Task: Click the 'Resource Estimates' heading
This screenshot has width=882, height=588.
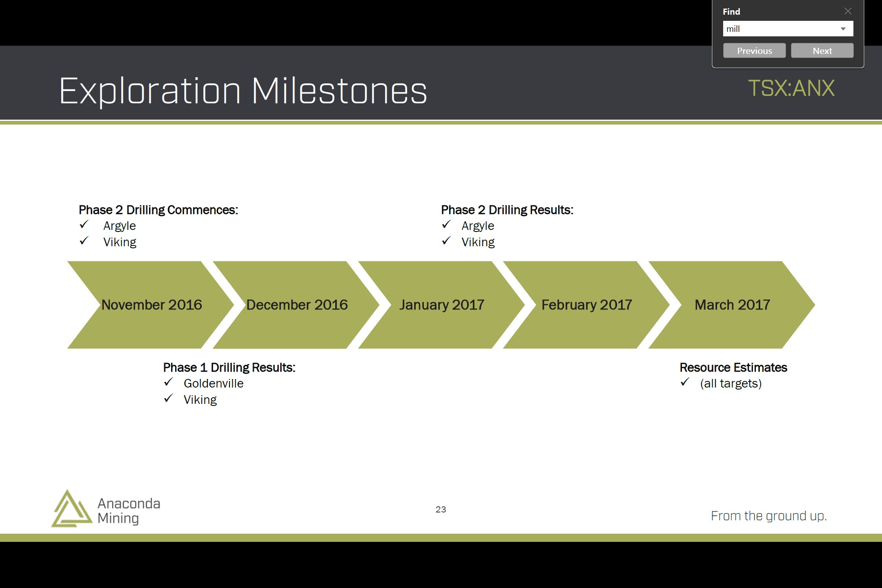Action: click(x=733, y=367)
